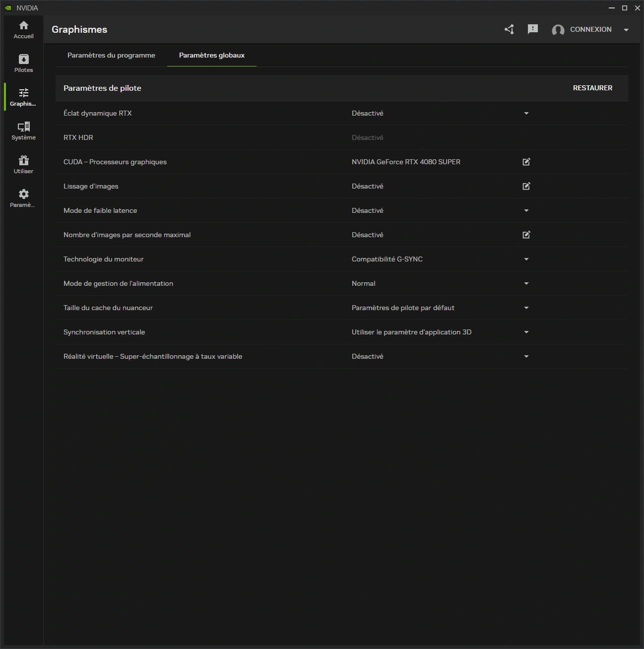
Task: Click the Lissage d'images label
Action: [x=91, y=186]
